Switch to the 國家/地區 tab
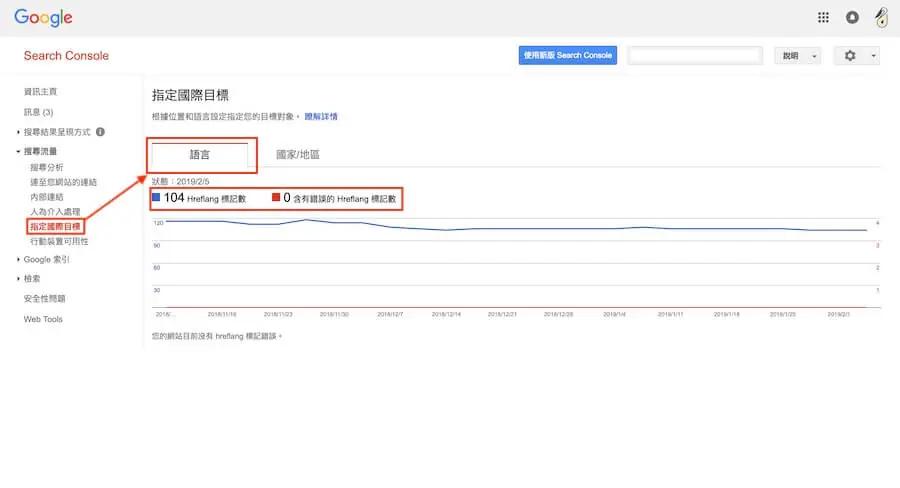The width and height of the screenshot is (900, 488). click(x=297, y=154)
